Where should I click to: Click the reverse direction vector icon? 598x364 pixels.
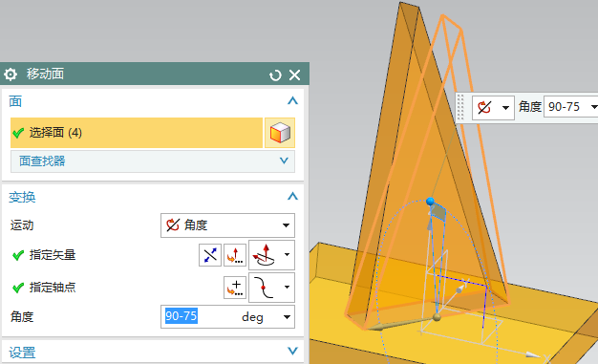point(210,255)
